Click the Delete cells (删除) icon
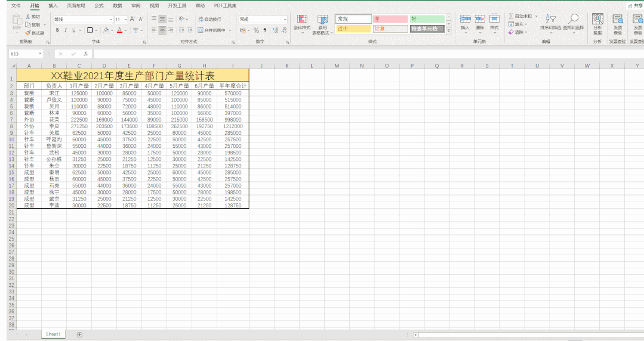 480,19
